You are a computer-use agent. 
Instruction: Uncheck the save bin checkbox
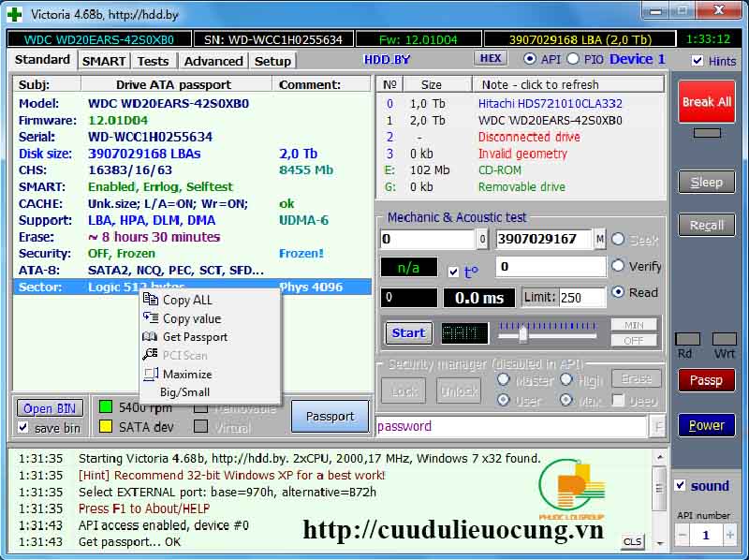(x=23, y=428)
